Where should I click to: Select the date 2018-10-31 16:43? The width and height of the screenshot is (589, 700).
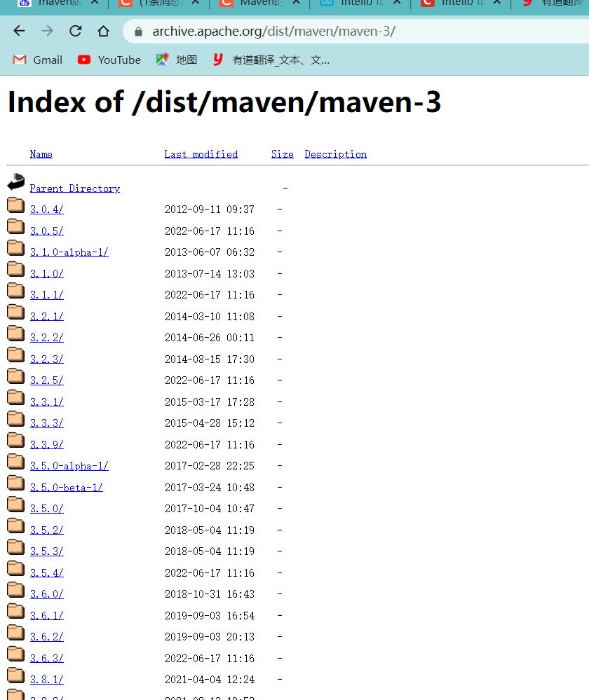(x=210, y=594)
